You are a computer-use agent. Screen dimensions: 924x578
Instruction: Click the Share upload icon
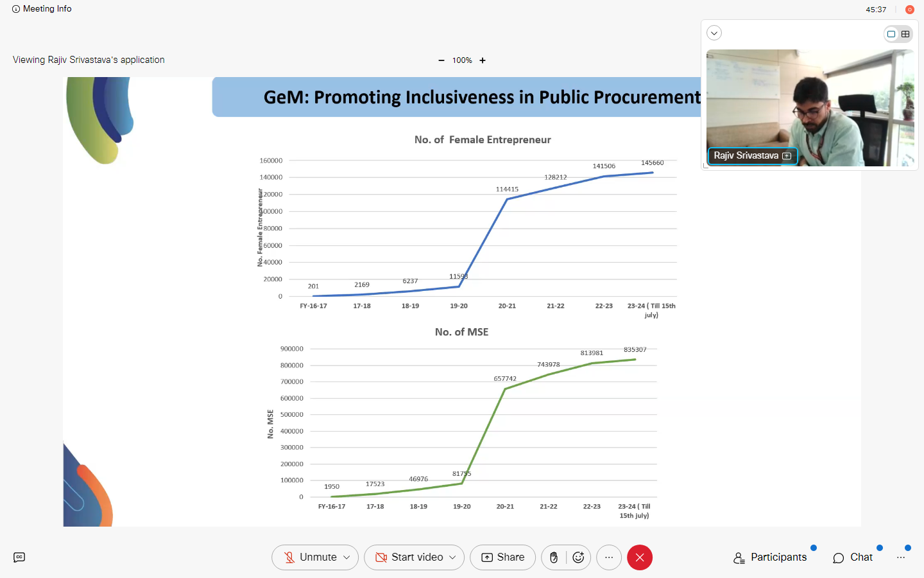click(x=487, y=557)
